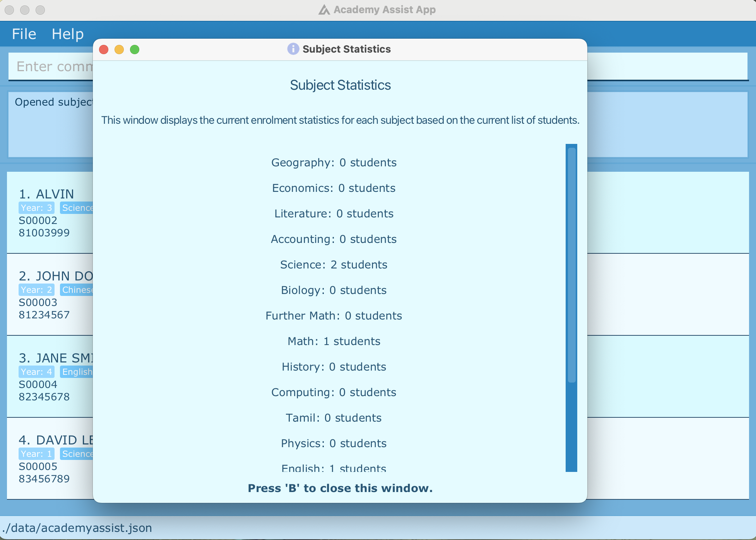Image resolution: width=756 pixels, height=540 pixels.
Task: Click phone number 81234567
Action: (x=44, y=315)
